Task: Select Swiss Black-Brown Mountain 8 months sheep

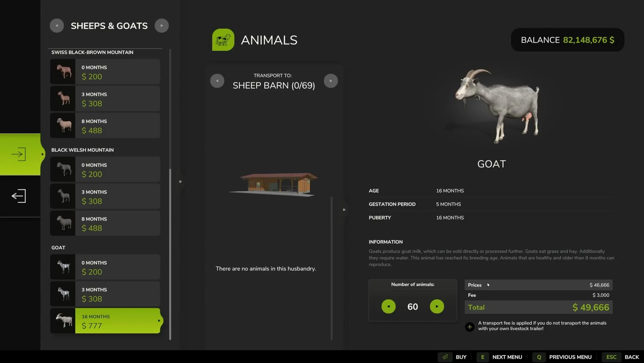Action: tap(105, 126)
